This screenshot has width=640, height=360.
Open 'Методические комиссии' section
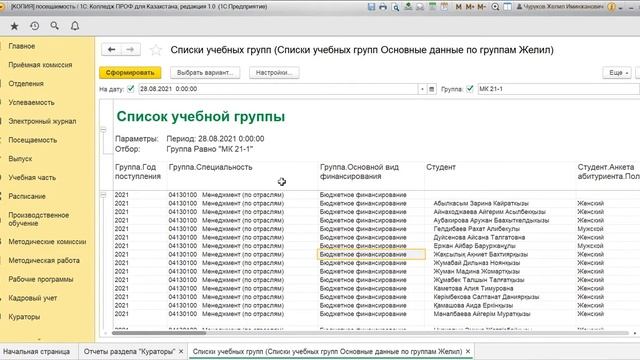click(x=47, y=242)
